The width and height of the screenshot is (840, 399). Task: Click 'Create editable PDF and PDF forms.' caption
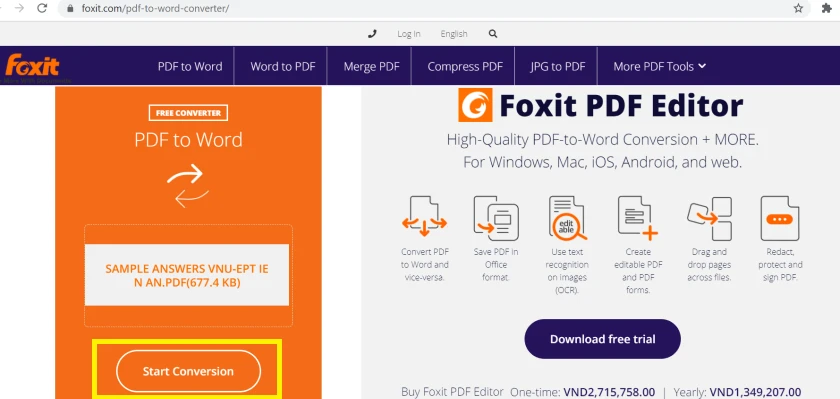[x=638, y=271]
